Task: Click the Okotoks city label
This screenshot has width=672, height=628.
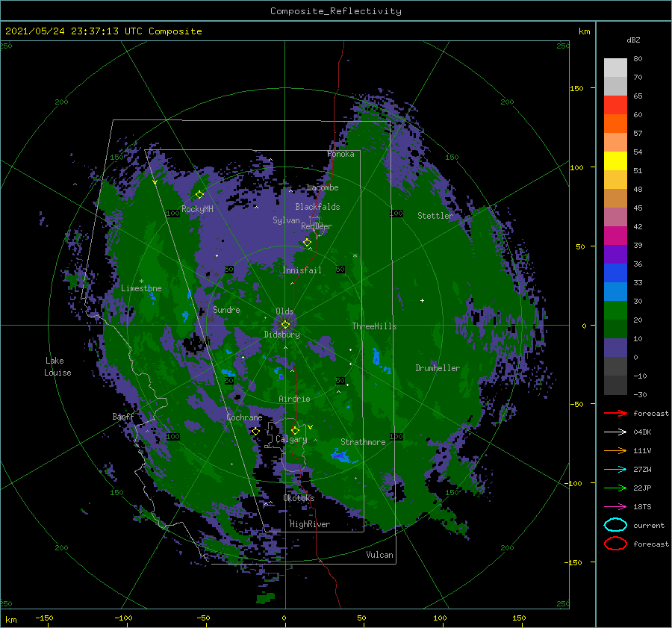Action: coord(299,498)
